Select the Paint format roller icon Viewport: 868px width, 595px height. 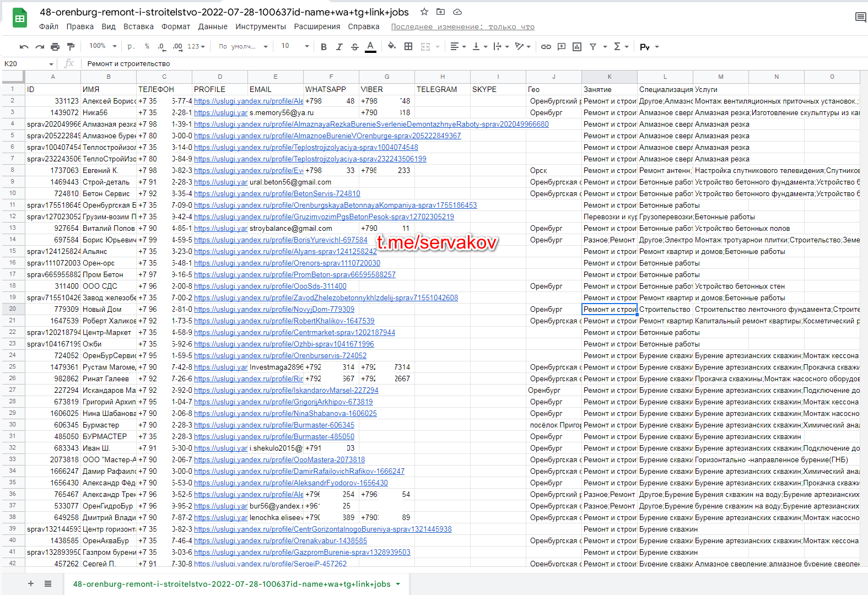point(71,47)
